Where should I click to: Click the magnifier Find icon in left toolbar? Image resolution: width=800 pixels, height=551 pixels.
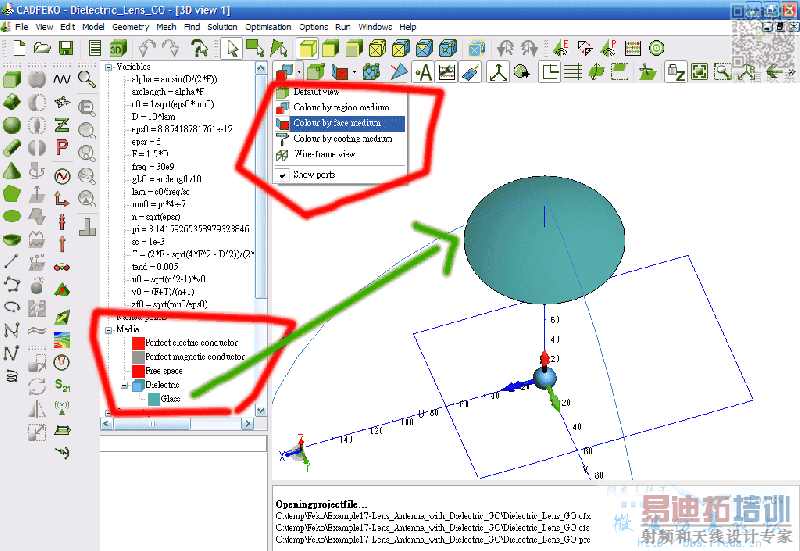[87, 79]
